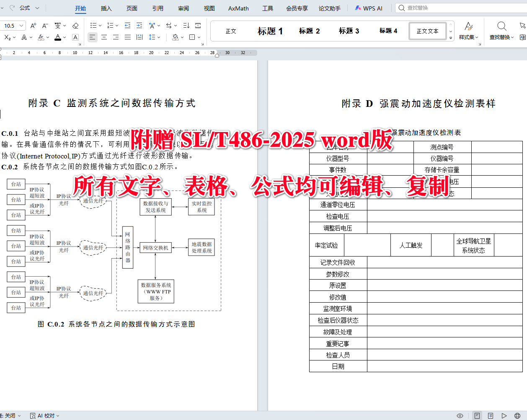Apply paragraph shading fill icon

(176, 37)
